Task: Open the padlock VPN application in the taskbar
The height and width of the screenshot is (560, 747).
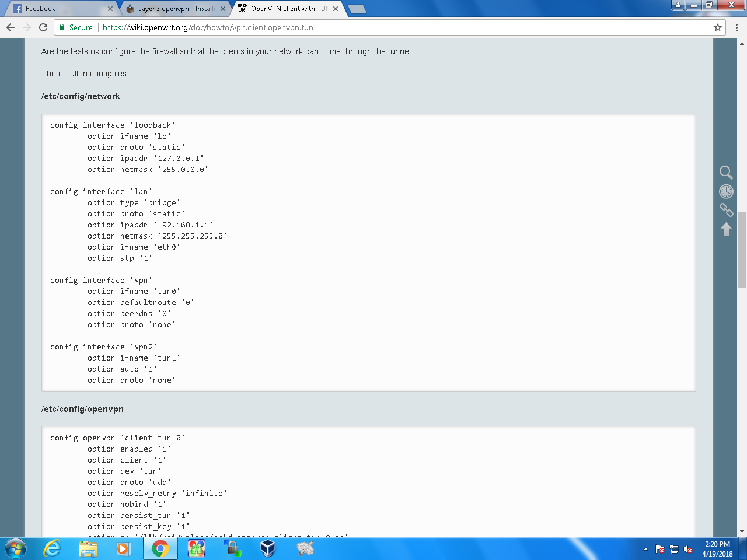Action: coord(232,549)
